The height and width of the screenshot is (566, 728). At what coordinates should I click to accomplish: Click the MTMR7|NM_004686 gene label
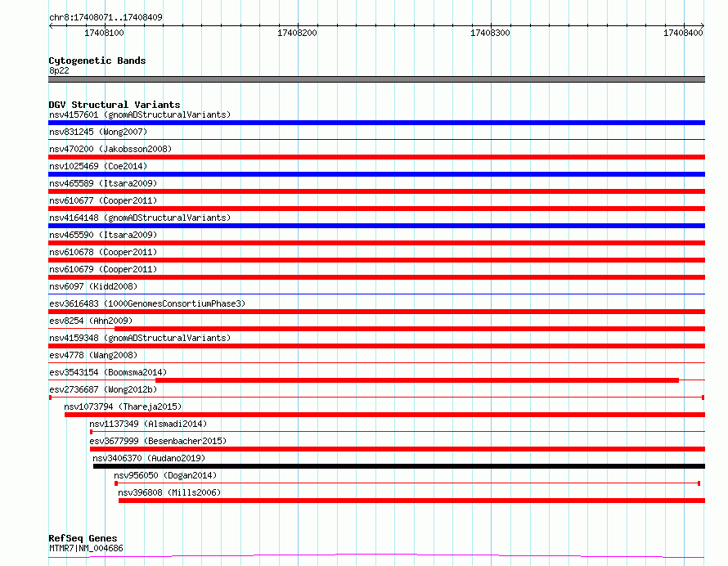(x=86, y=548)
